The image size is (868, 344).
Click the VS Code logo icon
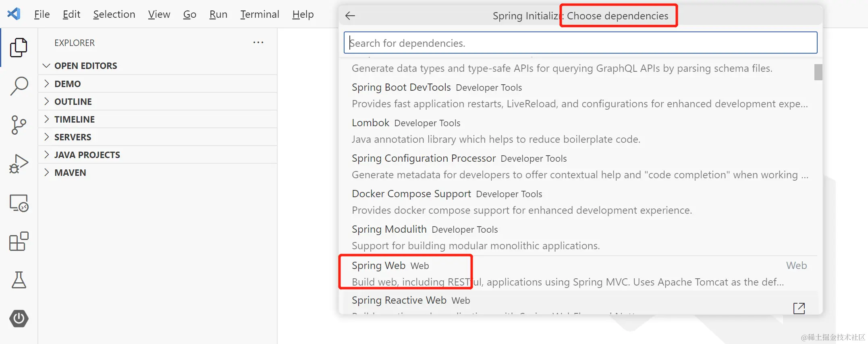click(x=14, y=14)
